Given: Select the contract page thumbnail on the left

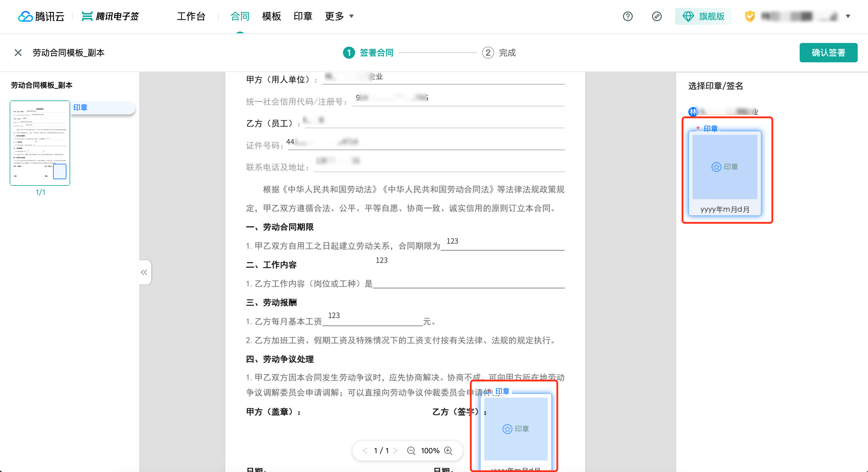Looking at the screenshot, I should pyautogui.click(x=40, y=143).
